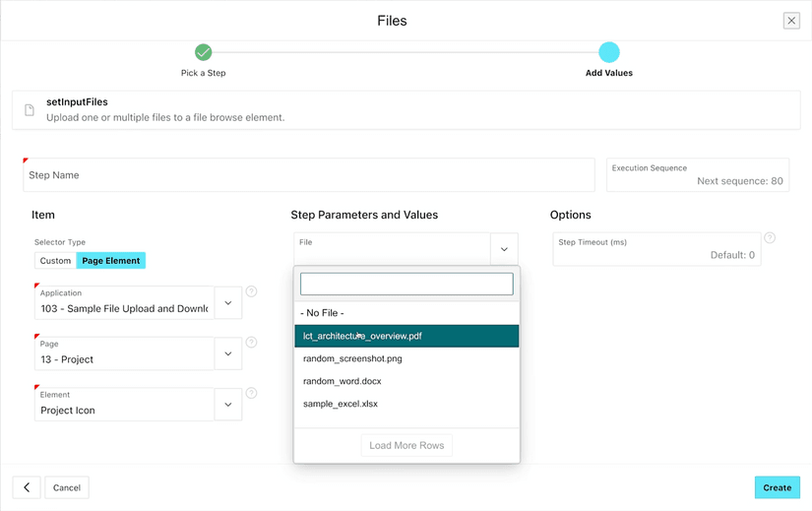Click the back arrow button
Viewport: 812px width, 511px height.
coord(27,487)
